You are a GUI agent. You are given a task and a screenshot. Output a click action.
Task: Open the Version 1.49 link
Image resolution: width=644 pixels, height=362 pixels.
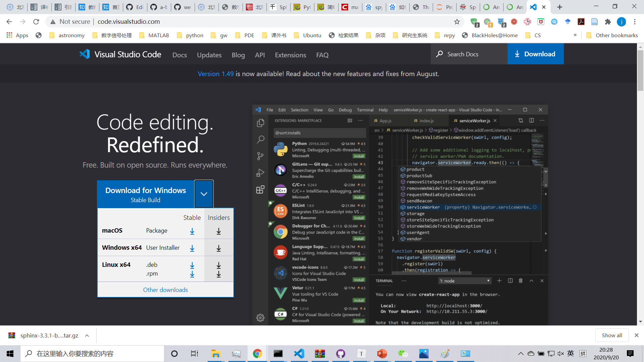click(x=216, y=74)
